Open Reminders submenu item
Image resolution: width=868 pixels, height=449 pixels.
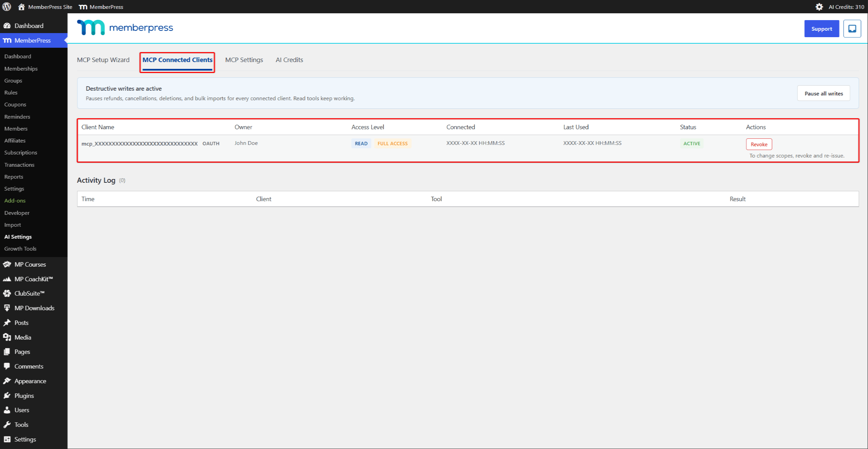(17, 117)
